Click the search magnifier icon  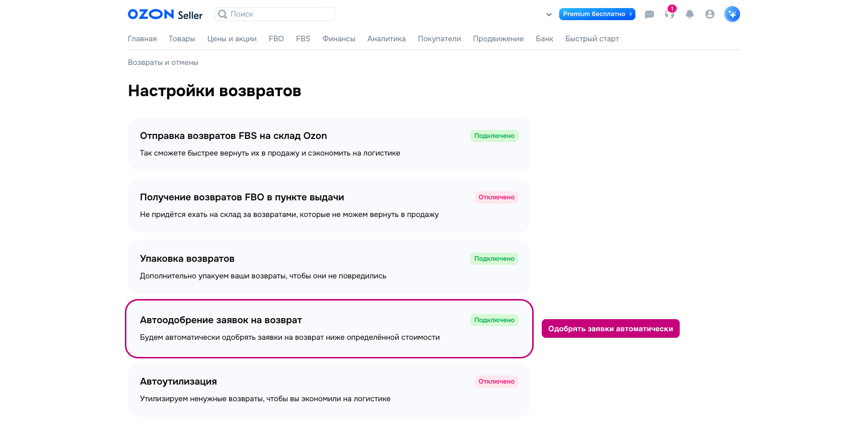[223, 14]
